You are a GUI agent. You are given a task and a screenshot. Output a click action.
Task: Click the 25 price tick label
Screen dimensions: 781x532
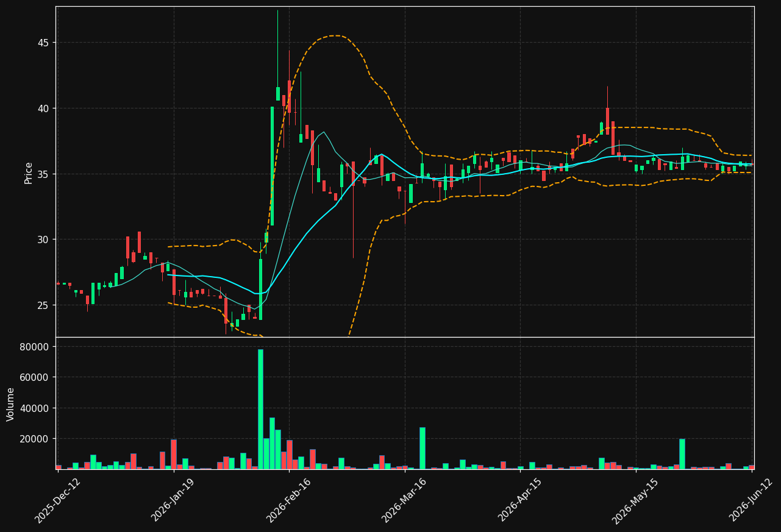[43, 305]
